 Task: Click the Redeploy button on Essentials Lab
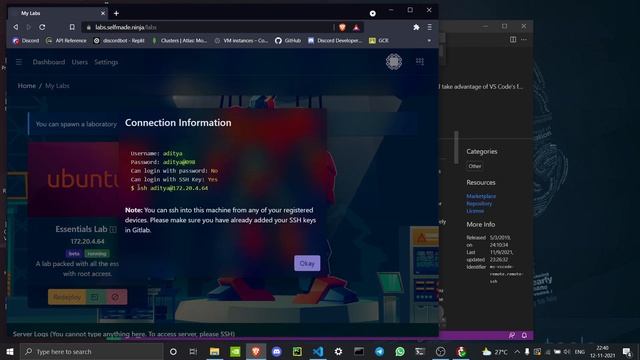67,297
